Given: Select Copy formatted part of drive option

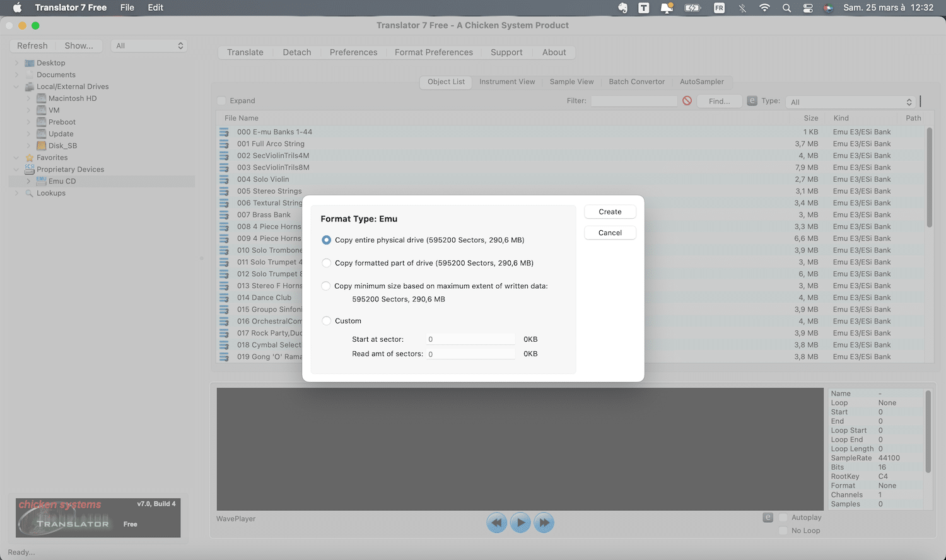Looking at the screenshot, I should 326,263.
